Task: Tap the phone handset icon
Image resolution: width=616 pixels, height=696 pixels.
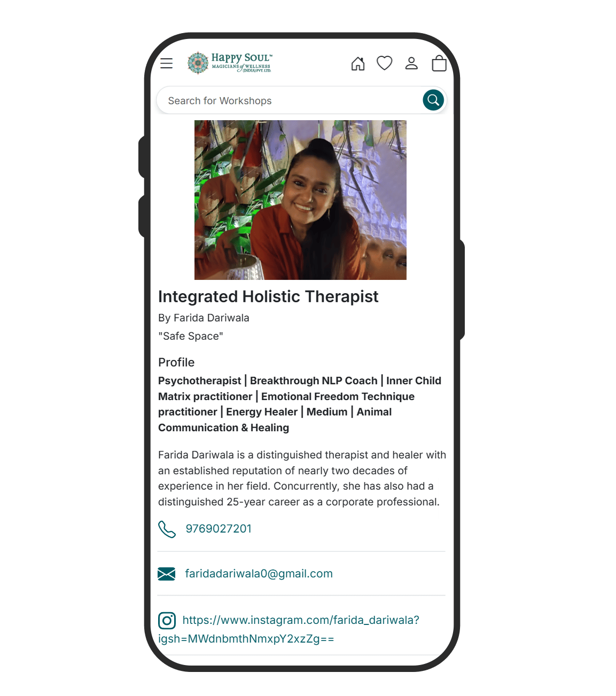Action: click(x=167, y=529)
